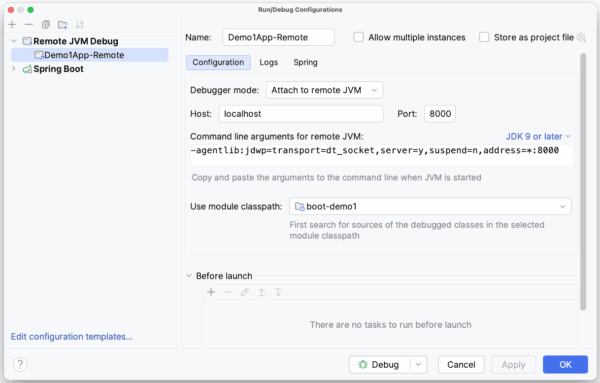
Task: Add a new run configuration
Action: pyautogui.click(x=12, y=25)
